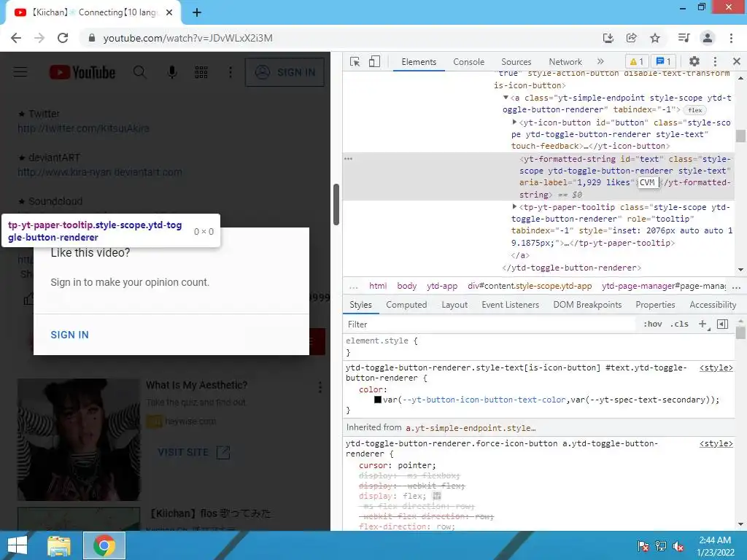Click the browser forward arrow
The height and width of the screenshot is (560, 747).
(39, 38)
